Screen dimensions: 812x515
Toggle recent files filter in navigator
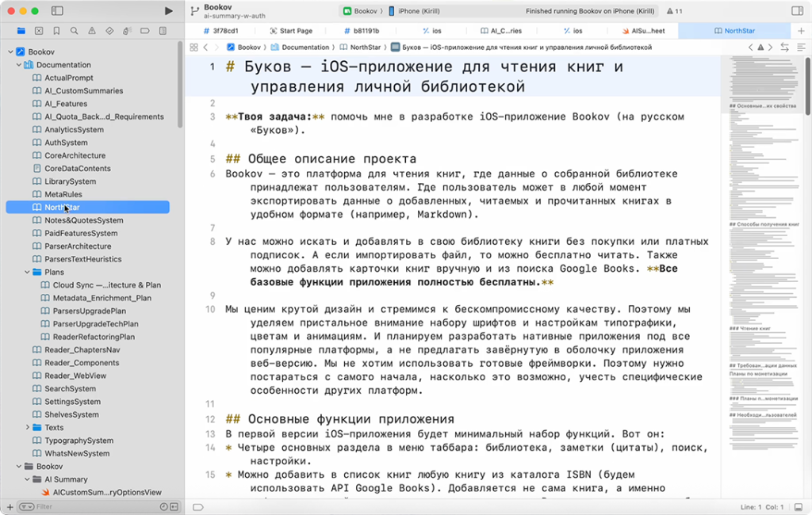click(x=163, y=506)
